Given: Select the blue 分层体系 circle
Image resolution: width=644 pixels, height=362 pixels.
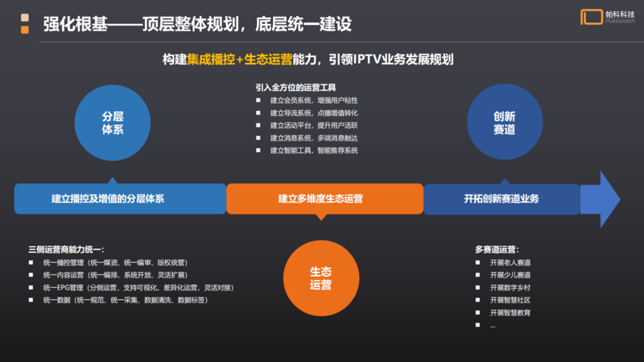Looking at the screenshot, I should point(112,122).
